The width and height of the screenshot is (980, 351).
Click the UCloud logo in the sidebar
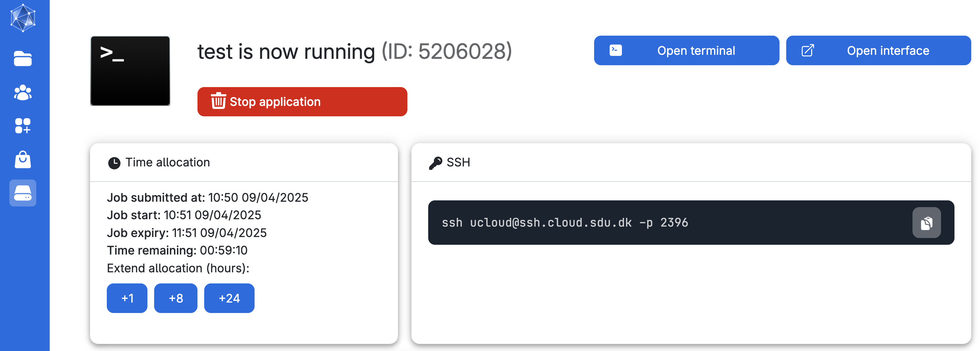tap(23, 18)
